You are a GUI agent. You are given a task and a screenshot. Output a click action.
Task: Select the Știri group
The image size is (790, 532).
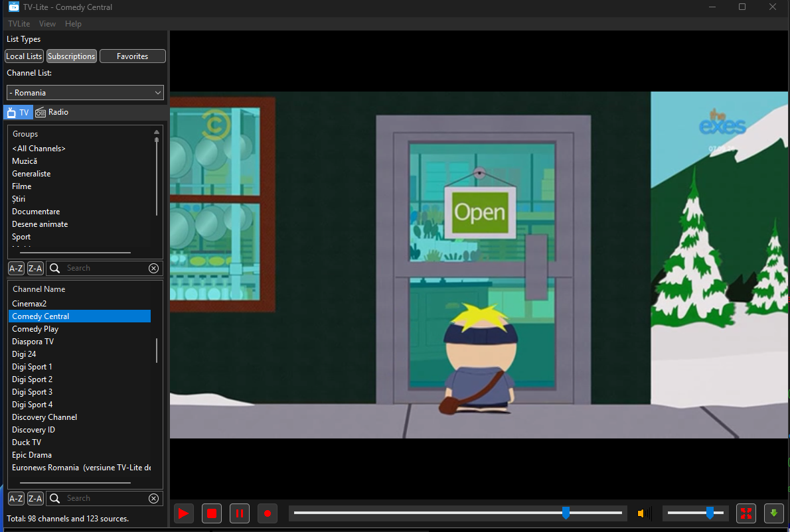click(x=19, y=199)
